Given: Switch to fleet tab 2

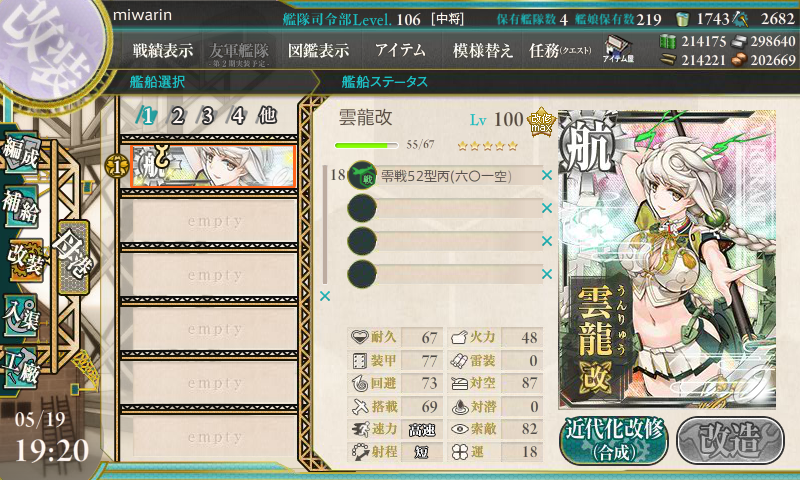Looking at the screenshot, I should tap(177, 116).
